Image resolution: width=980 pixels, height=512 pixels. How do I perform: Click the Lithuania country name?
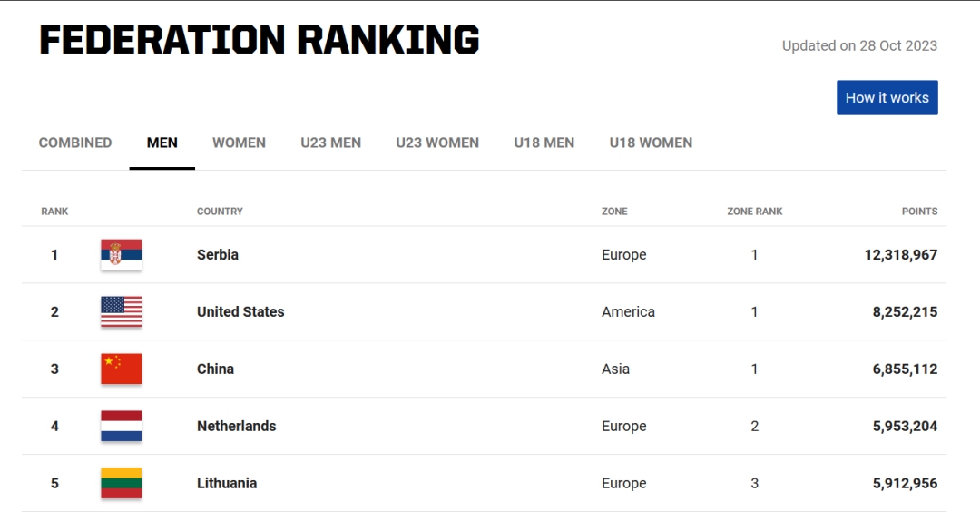point(227,484)
